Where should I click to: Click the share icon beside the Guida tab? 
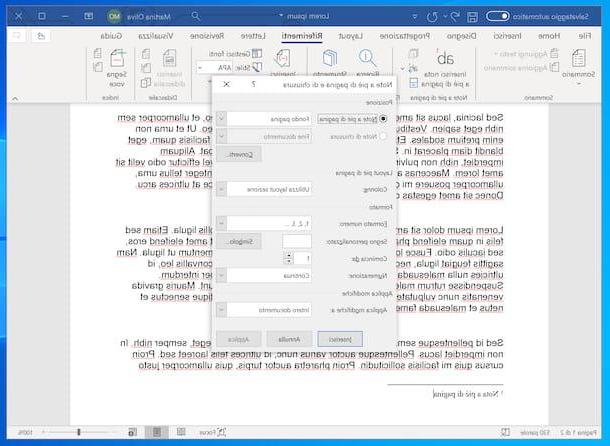pos(41,36)
